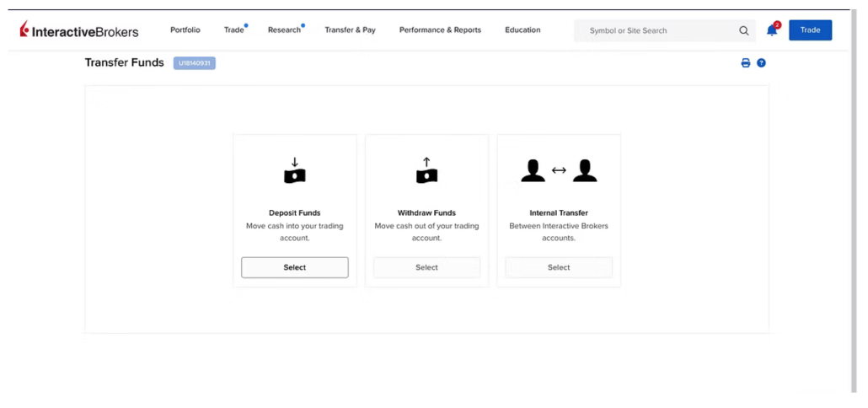868x408 pixels.
Task: Click the page vertical scrollbar
Action: click(x=854, y=199)
